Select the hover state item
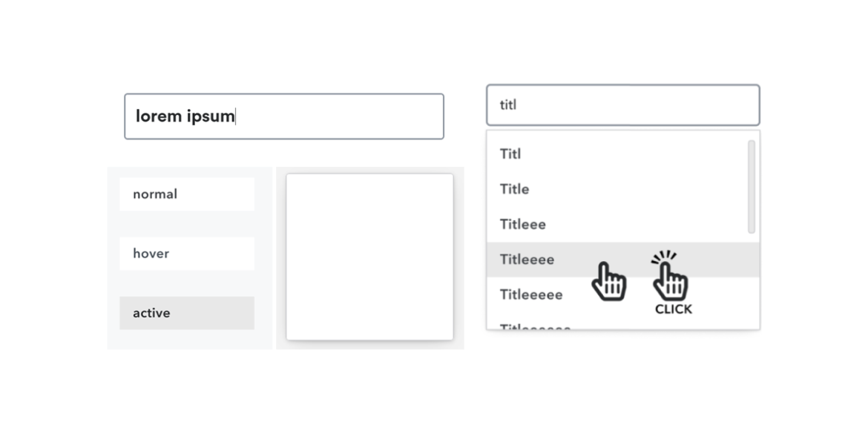This screenshot has height=445, width=868. coord(187,254)
